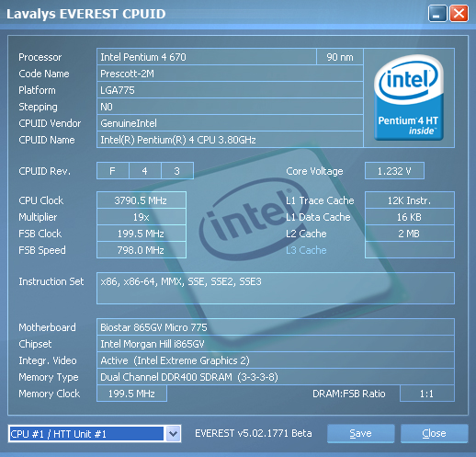The image size is (476, 457).
Task: Select the Multiplier 19x field
Action: click(x=142, y=217)
